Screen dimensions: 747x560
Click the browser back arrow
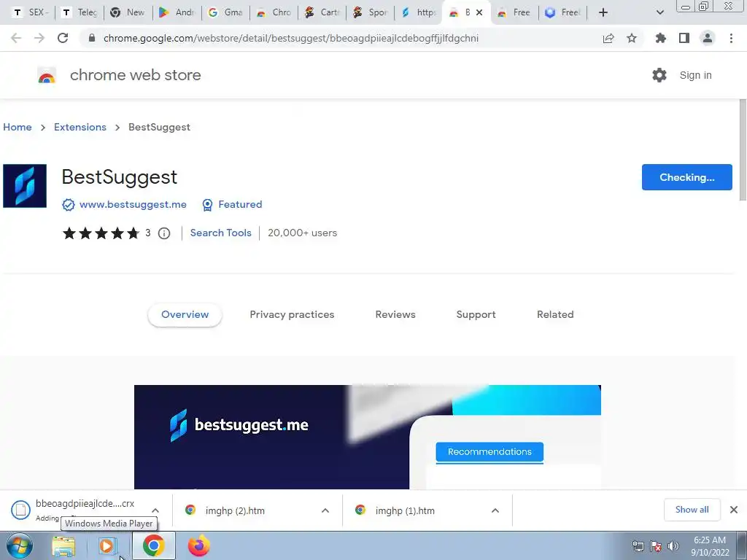[x=16, y=38]
